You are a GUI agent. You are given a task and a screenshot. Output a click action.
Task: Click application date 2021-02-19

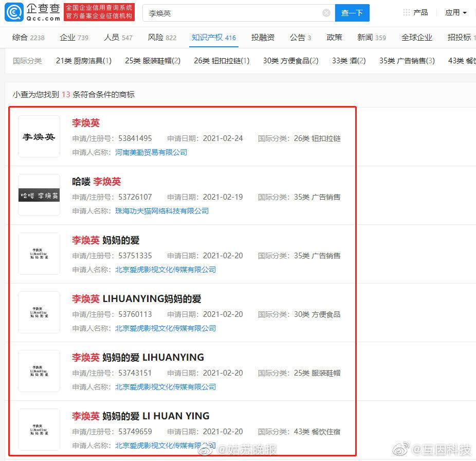(x=223, y=197)
